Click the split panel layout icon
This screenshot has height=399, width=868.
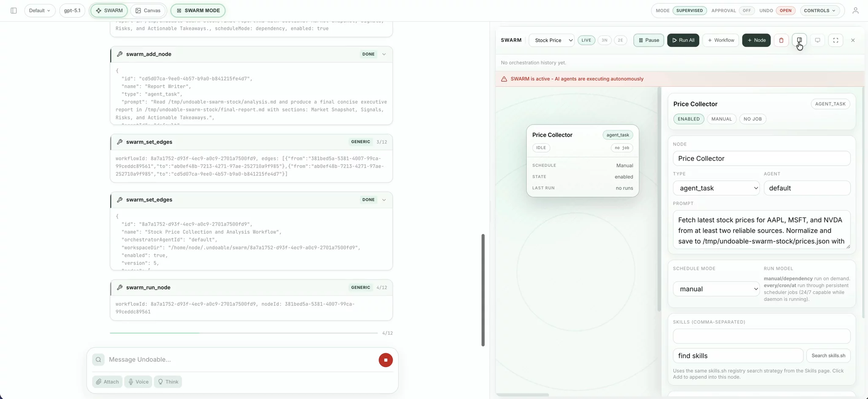point(799,40)
